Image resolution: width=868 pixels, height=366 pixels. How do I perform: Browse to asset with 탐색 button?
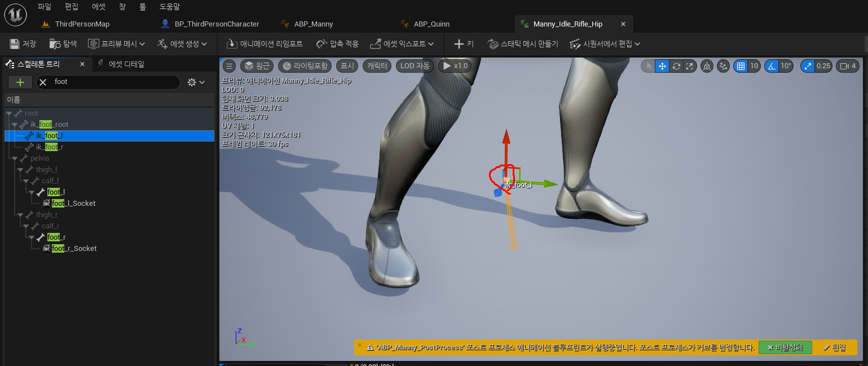point(63,43)
